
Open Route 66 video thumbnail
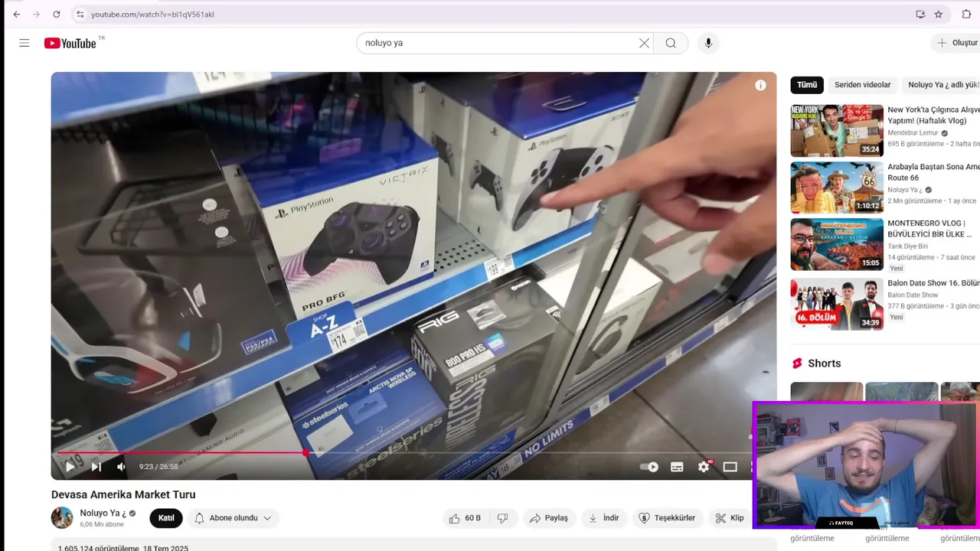[837, 187]
